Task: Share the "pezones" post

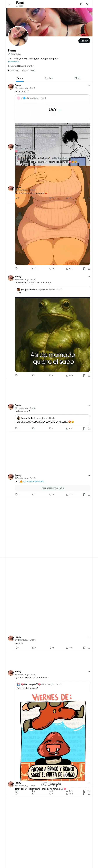Action: (89, 648)
